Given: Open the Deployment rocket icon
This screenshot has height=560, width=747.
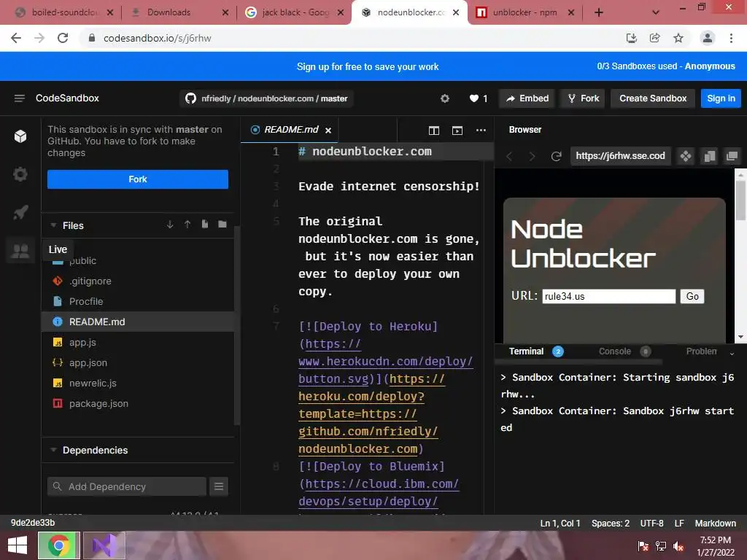Looking at the screenshot, I should pos(20,212).
